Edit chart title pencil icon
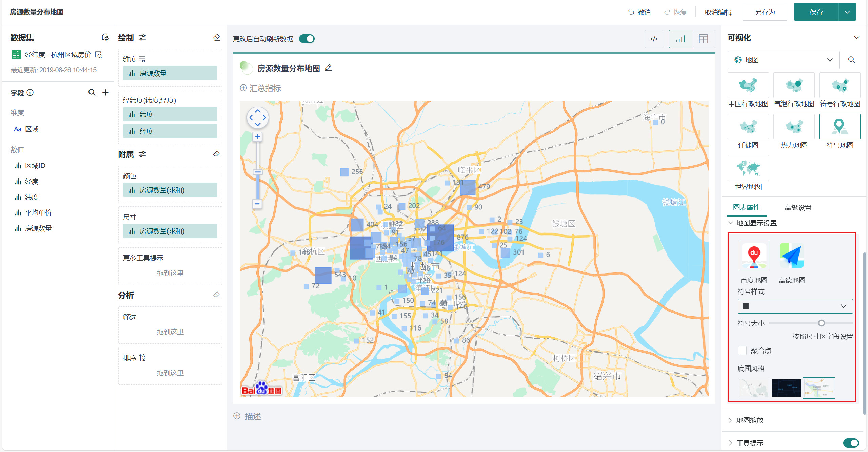The height and width of the screenshot is (452, 868). point(328,68)
